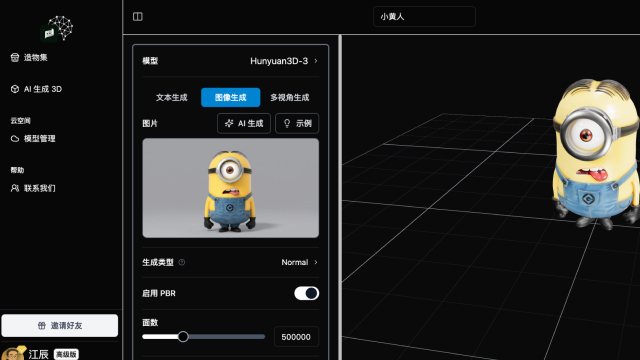Click the 示例 examples button
This screenshot has width=640, height=360.
pos(297,123)
